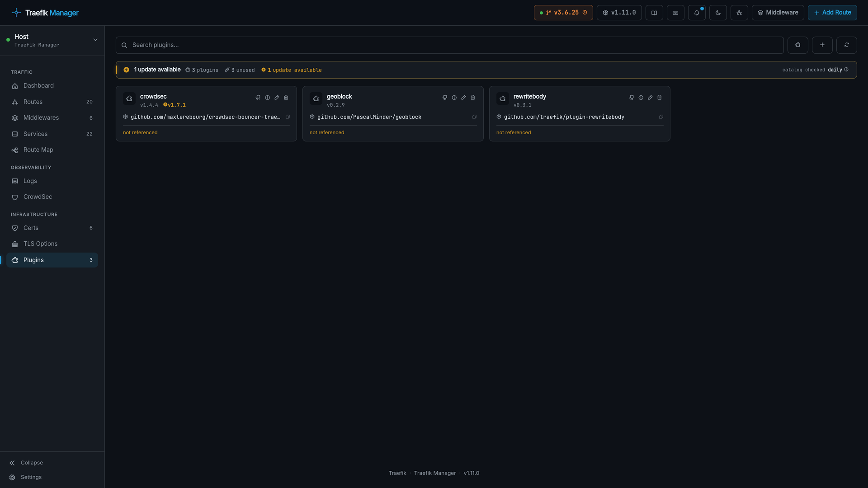Click the rewritebody plugin puzzle icon
The image size is (868, 488).
click(503, 99)
